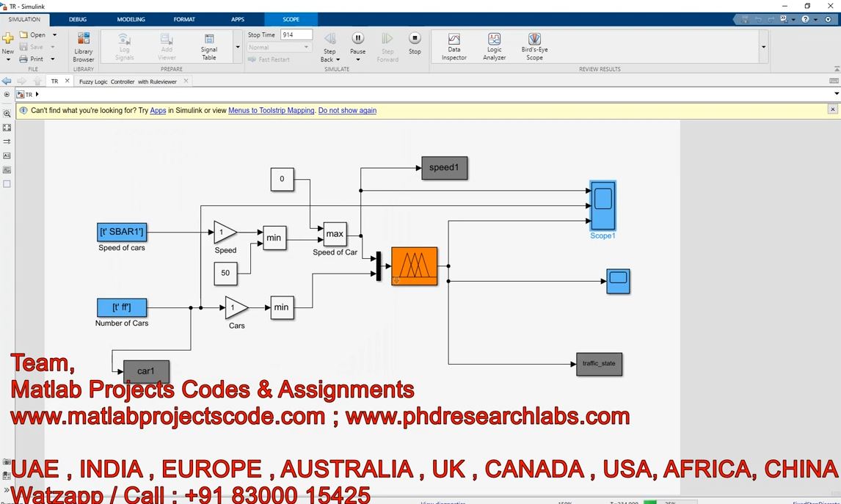Screen dimensions: 841x504
Task: Select the Number of Cars source block
Action: click(122, 308)
